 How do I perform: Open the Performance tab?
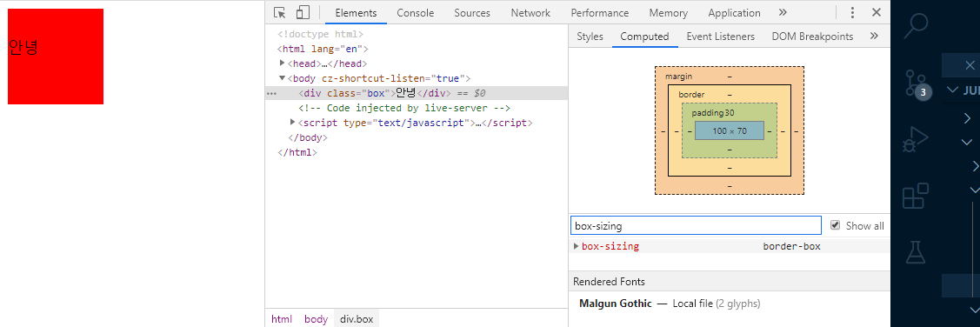pyautogui.click(x=600, y=12)
